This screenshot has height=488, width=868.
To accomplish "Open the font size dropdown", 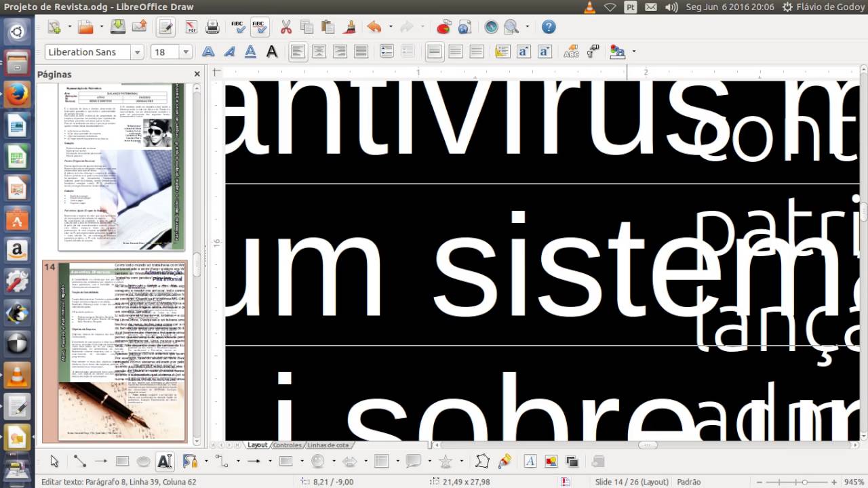I will click(185, 52).
